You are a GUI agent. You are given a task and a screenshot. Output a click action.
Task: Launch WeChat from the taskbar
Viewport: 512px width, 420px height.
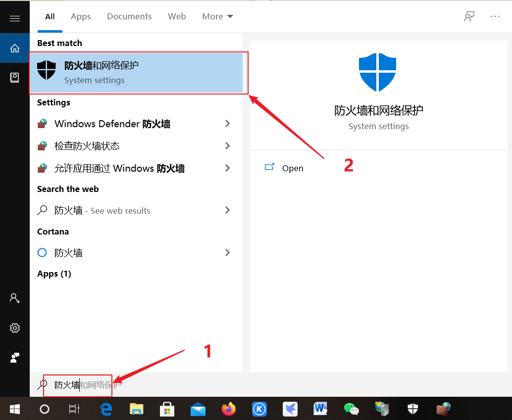[x=351, y=409]
